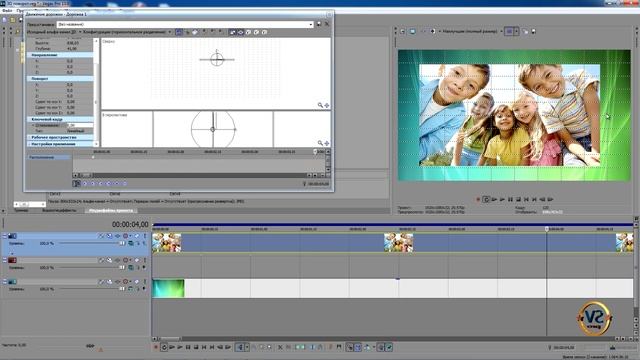Viewport: 640px width, 360px height.
Task: Adjust Level slider on video track 3
Action: tap(122, 289)
